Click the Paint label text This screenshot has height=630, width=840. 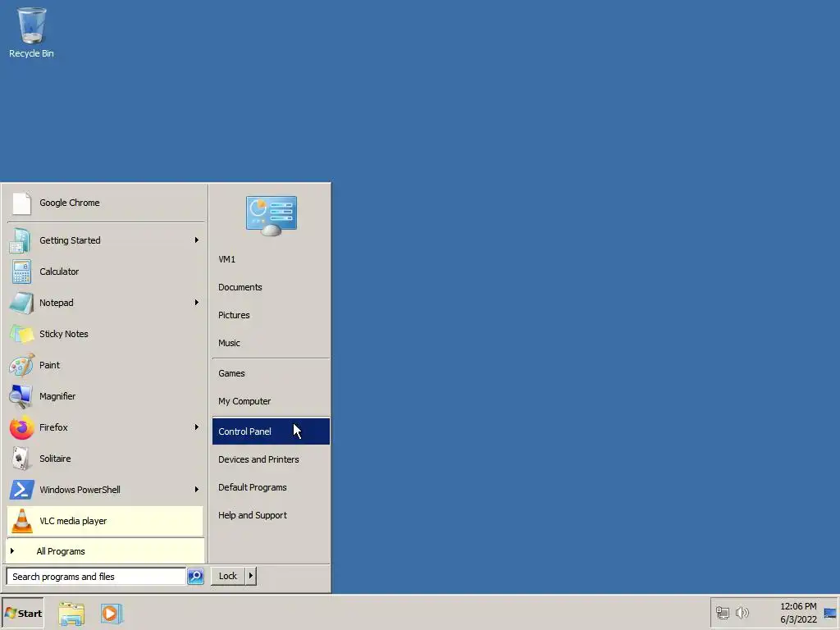[x=49, y=365]
